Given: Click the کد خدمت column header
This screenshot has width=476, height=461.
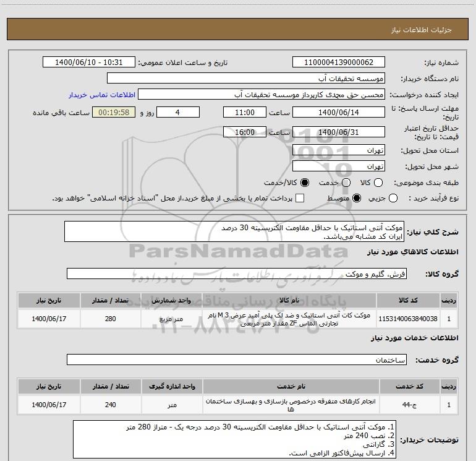Looking at the screenshot, I should (409, 386).
